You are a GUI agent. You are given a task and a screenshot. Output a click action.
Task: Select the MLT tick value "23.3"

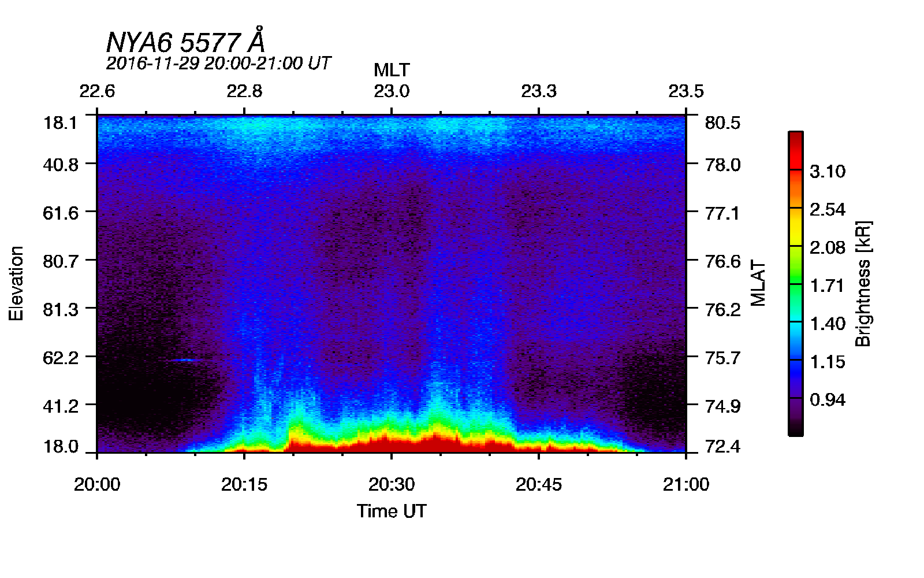(x=539, y=91)
